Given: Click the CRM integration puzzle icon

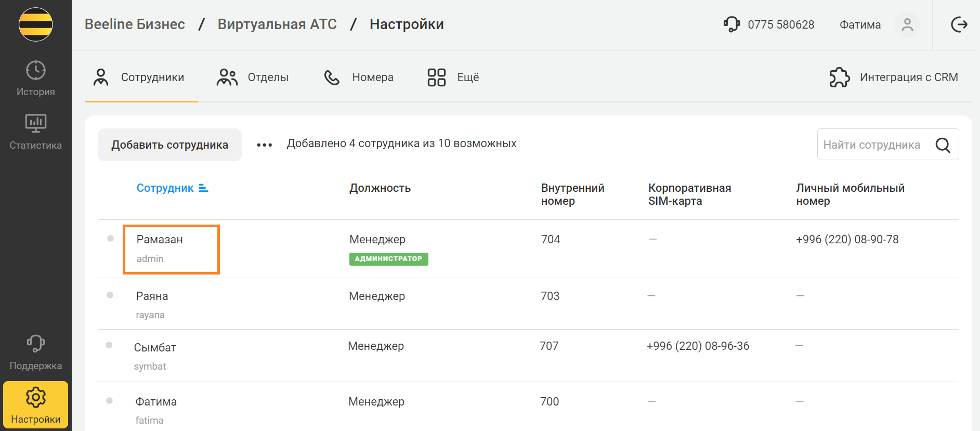Looking at the screenshot, I should click(840, 77).
